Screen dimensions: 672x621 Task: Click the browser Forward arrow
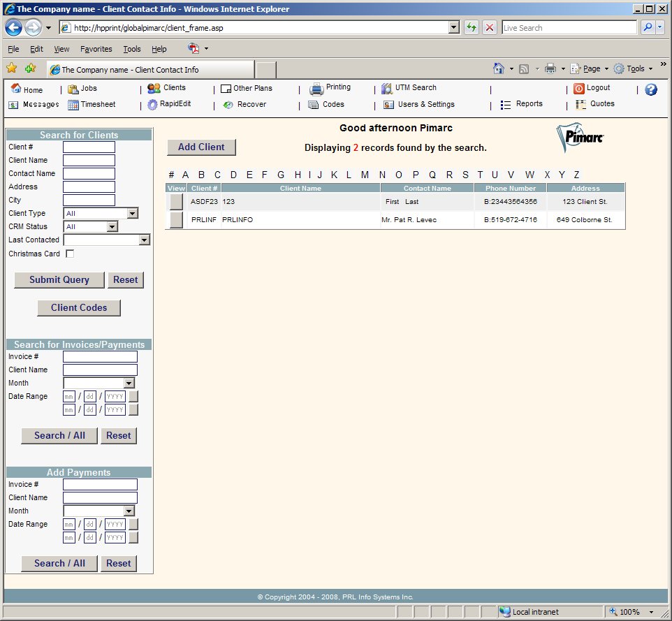coord(33,28)
